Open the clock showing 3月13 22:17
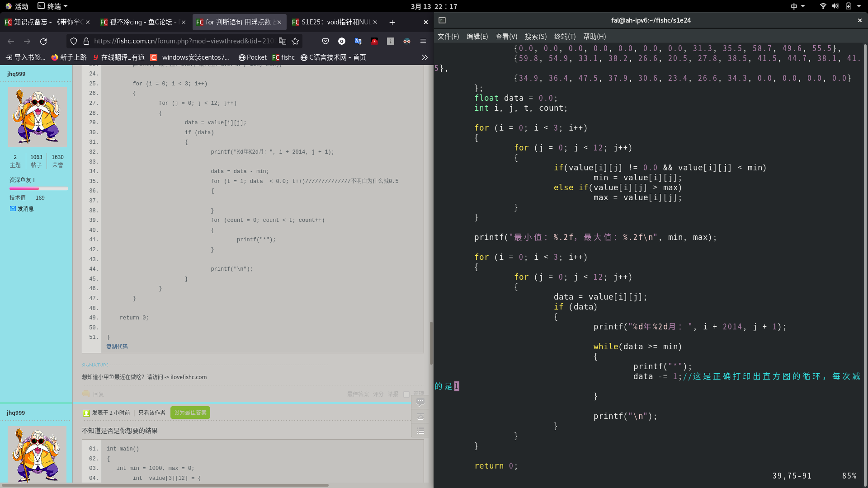Viewport: 868px width, 488px height. point(434,6)
